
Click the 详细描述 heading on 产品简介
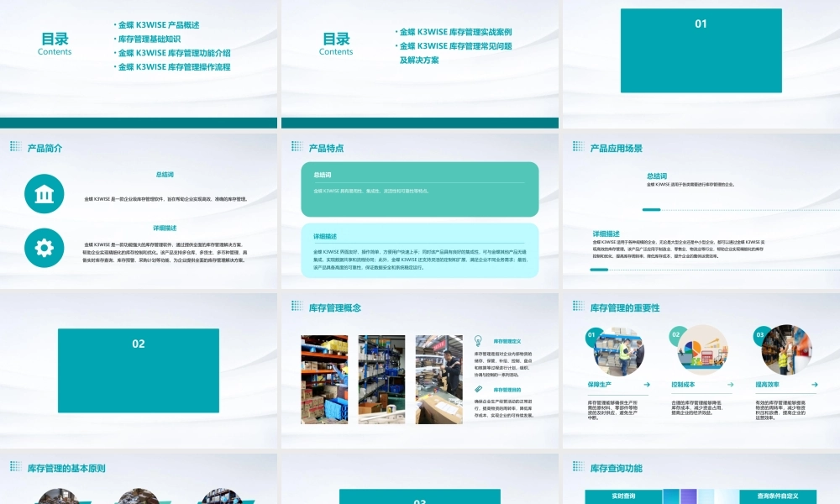[165, 228]
